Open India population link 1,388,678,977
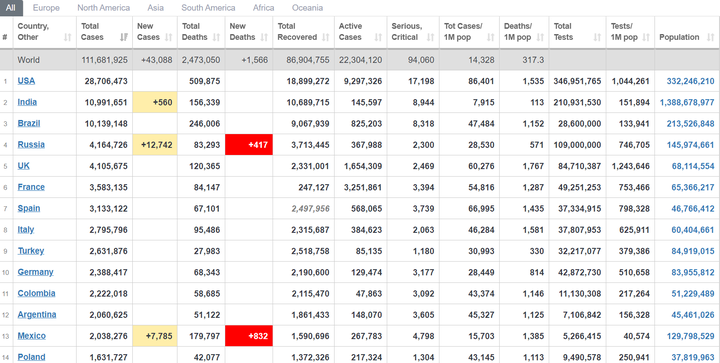The height and width of the screenshot is (363, 720). pos(687,102)
